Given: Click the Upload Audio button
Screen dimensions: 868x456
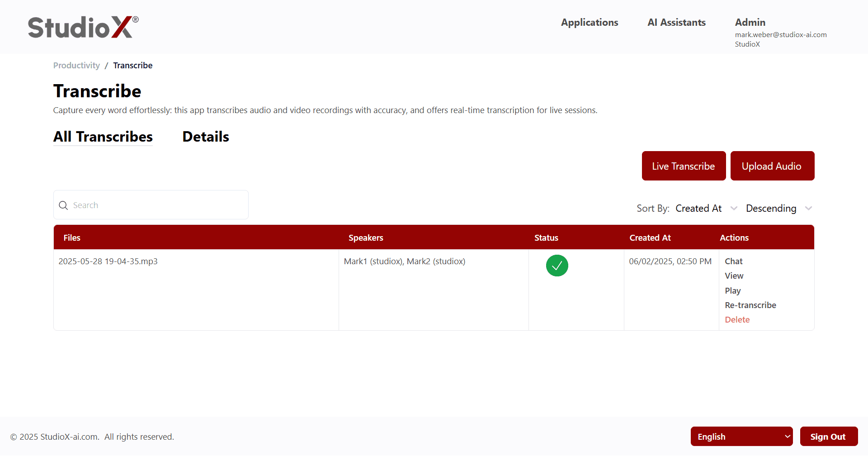Looking at the screenshot, I should click(x=772, y=166).
